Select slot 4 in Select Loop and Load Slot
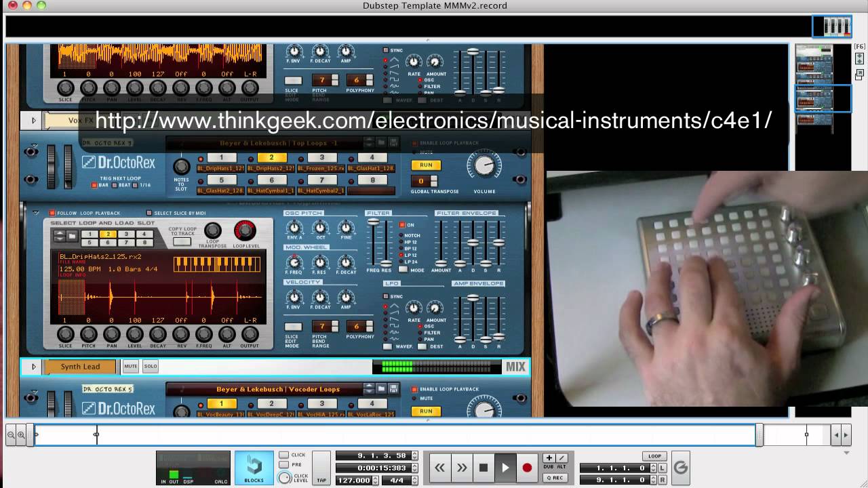 (143, 234)
